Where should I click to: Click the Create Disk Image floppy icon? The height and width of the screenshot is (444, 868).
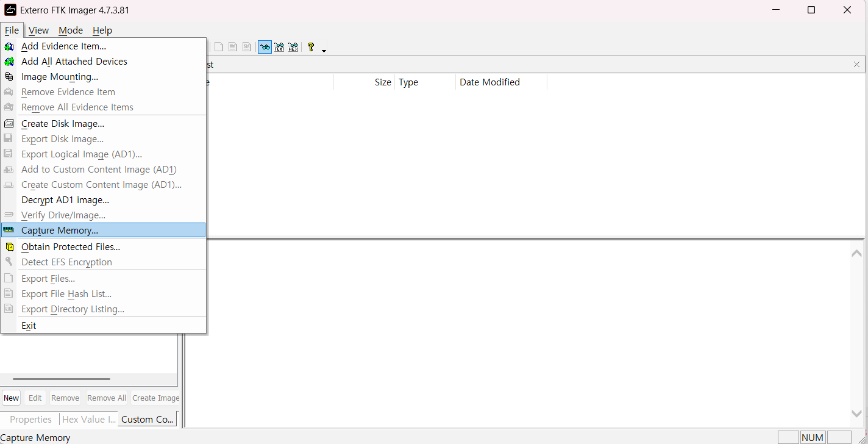[x=9, y=124]
